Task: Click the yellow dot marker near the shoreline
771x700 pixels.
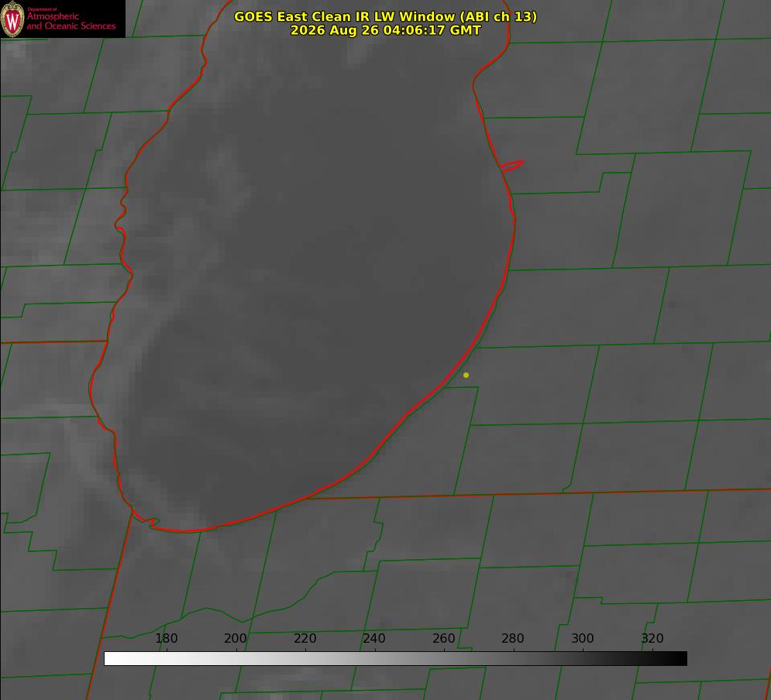Action: pyautogui.click(x=466, y=375)
